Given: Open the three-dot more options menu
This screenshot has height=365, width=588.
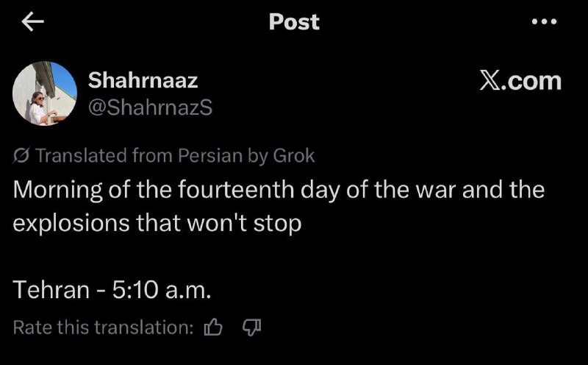Looking at the screenshot, I should (x=544, y=22).
